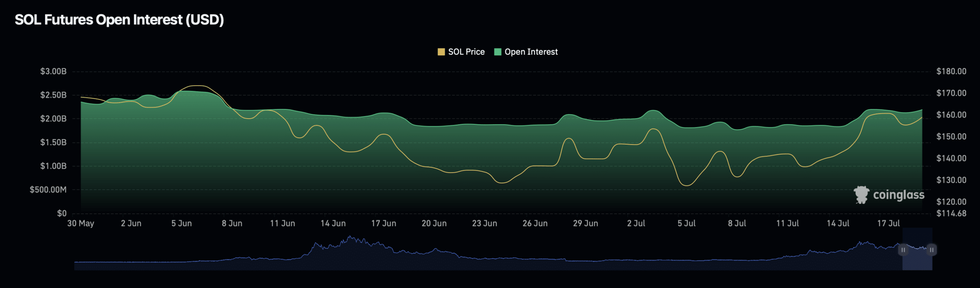The width and height of the screenshot is (980, 288).
Task: Click the 17 Jun date label
Action: (384, 223)
